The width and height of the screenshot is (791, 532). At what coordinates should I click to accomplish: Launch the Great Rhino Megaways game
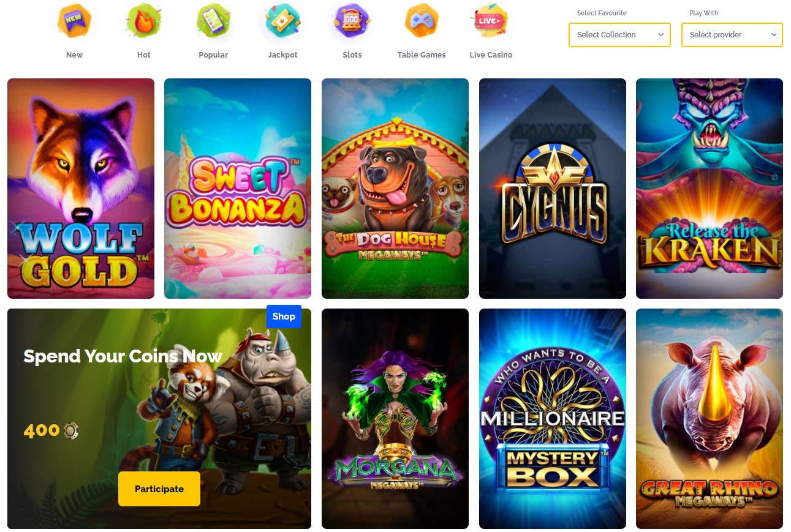pos(710,419)
